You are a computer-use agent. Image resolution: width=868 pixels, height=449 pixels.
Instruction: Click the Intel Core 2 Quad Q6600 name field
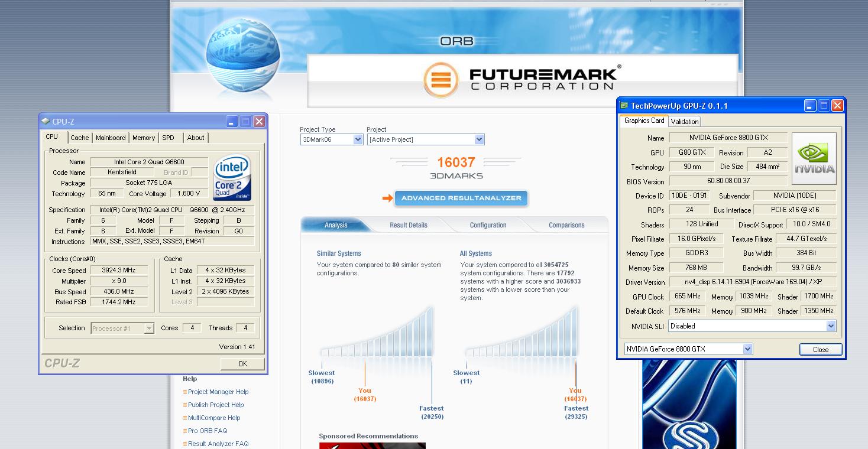150,162
